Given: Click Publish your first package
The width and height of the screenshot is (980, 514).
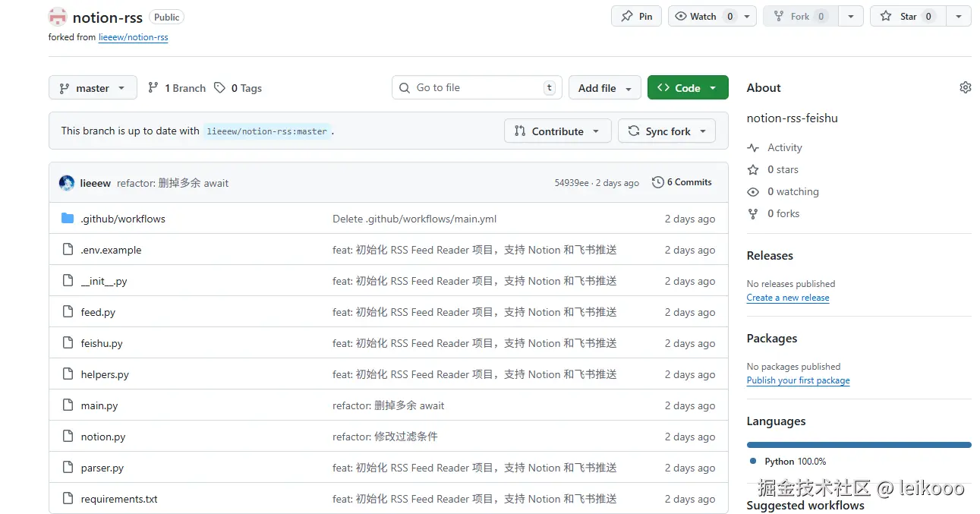Looking at the screenshot, I should pos(798,380).
